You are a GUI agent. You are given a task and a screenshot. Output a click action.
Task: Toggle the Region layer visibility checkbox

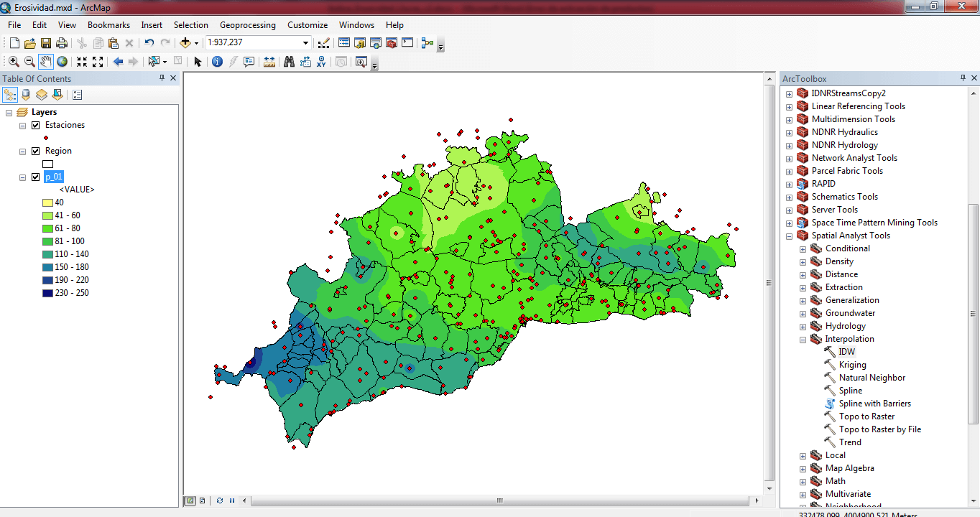[x=35, y=151]
